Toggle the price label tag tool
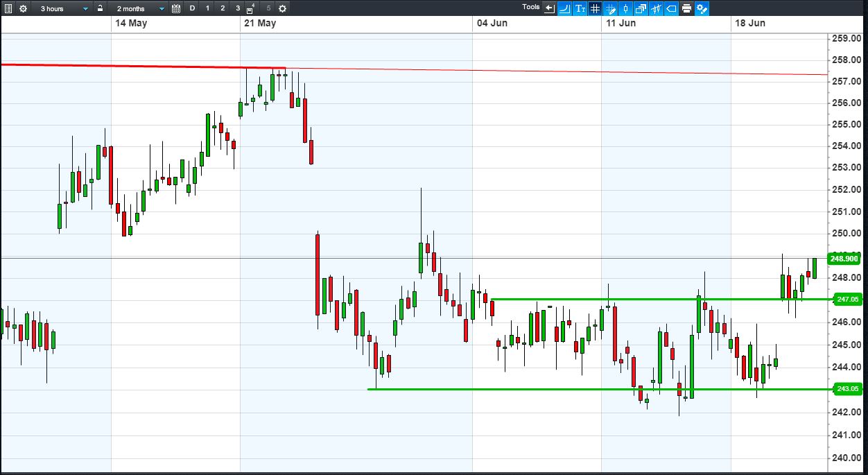Image resolution: width=868 pixels, height=475 pixels. [671, 8]
